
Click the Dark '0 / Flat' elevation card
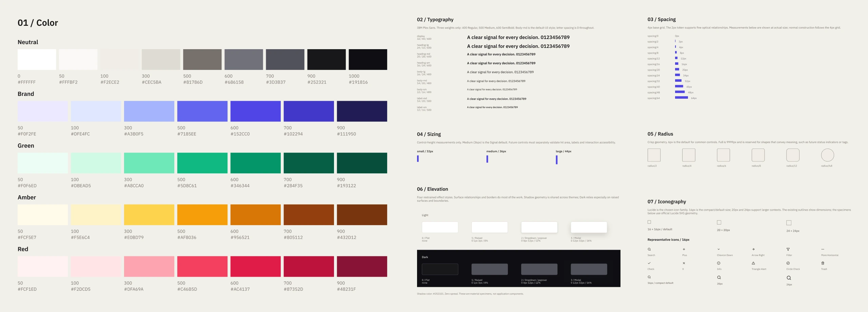[x=440, y=269]
